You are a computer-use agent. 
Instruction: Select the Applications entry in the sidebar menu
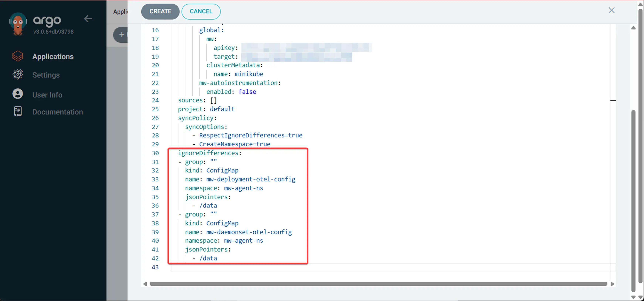pyautogui.click(x=53, y=56)
